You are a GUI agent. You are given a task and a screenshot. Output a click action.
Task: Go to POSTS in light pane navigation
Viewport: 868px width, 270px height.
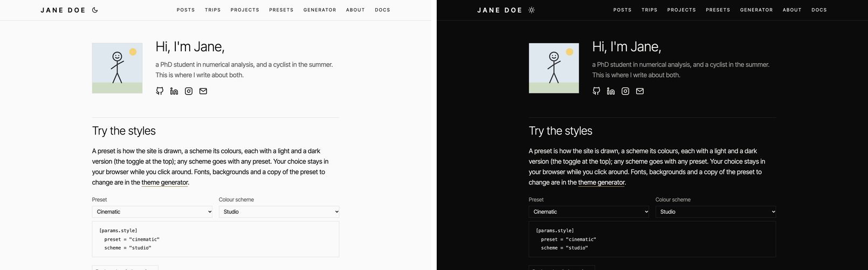pyautogui.click(x=186, y=10)
